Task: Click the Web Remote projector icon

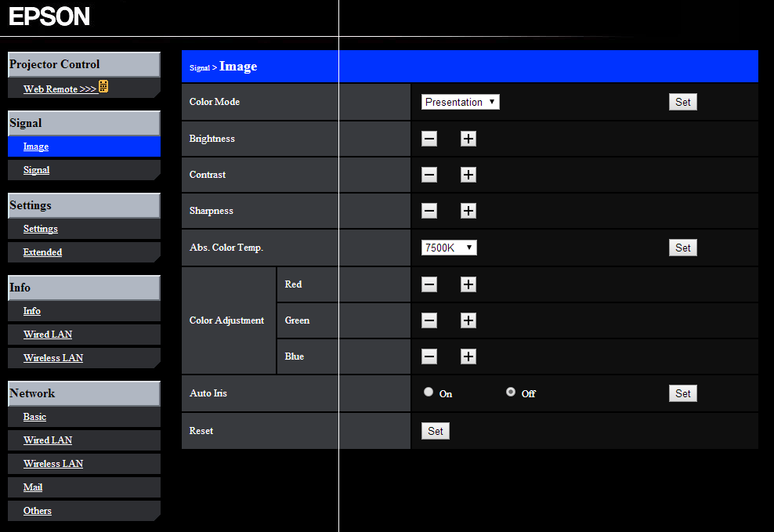Action: tap(103, 88)
